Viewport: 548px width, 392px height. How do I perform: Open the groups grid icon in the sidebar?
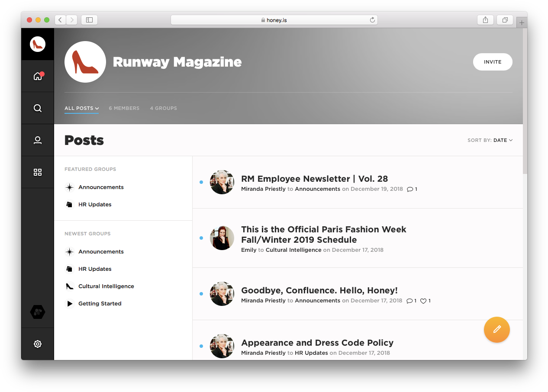tap(38, 172)
